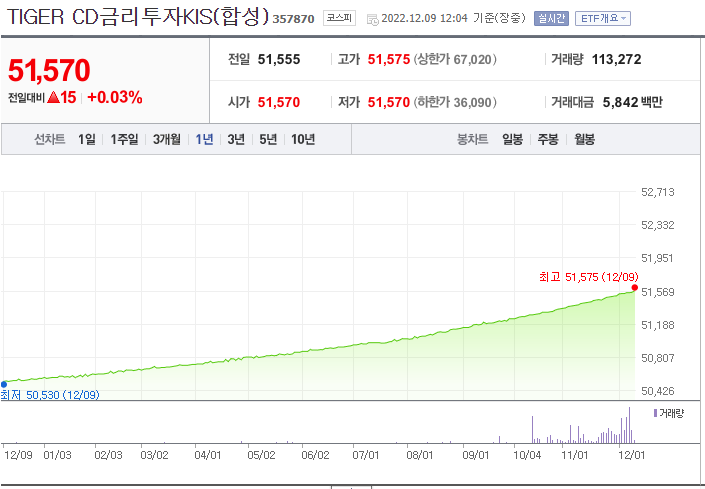Image resolution: width=705 pixels, height=489 pixels.
Task: Click the 상한가 67,020 text
Action: click(x=455, y=59)
